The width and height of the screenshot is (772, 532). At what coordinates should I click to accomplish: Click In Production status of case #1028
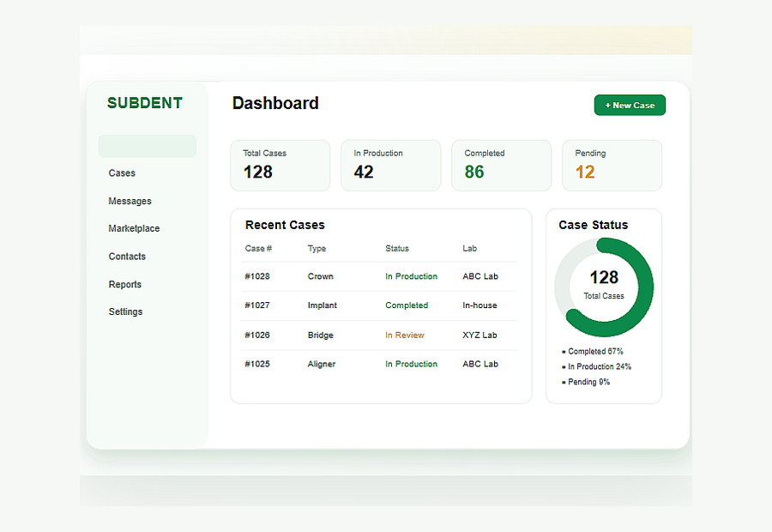(x=411, y=276)
